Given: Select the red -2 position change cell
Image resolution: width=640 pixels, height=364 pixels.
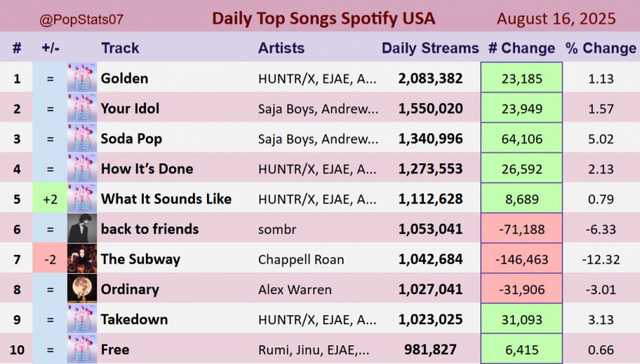Looking at the screenshot, I should click(x=50, y=259).
